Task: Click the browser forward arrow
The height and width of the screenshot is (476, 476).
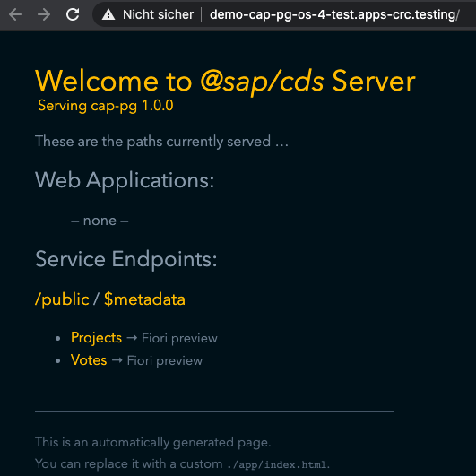Action: [x=44, y=14]
